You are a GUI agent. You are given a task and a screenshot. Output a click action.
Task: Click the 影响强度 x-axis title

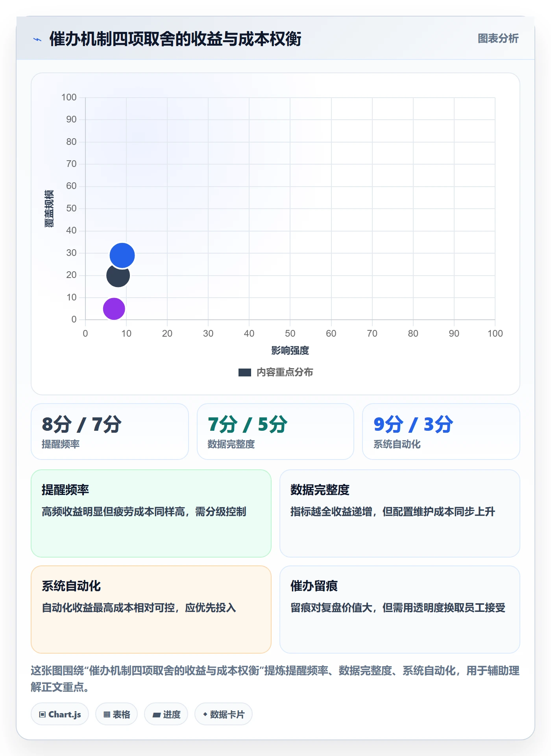click(290, 350)
